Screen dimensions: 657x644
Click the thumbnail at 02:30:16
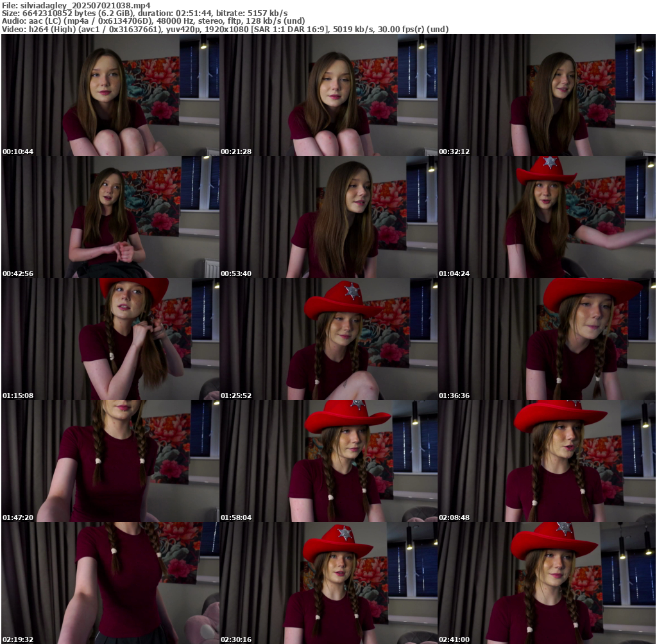point(328,583)
